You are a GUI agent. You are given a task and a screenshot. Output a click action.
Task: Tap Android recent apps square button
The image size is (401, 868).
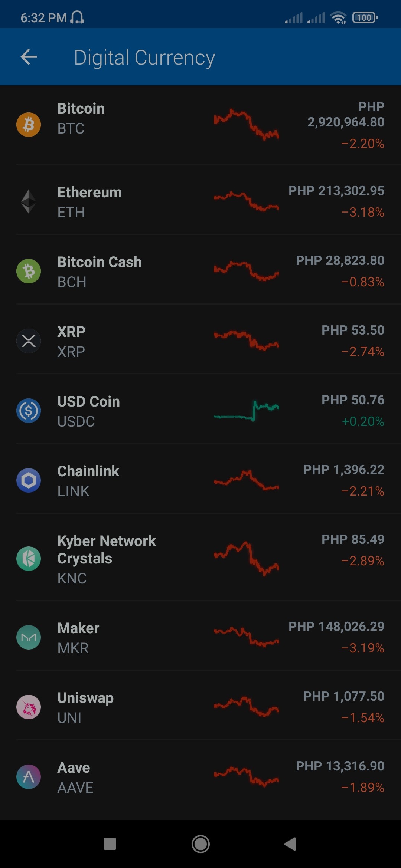(x=110, y=844)
